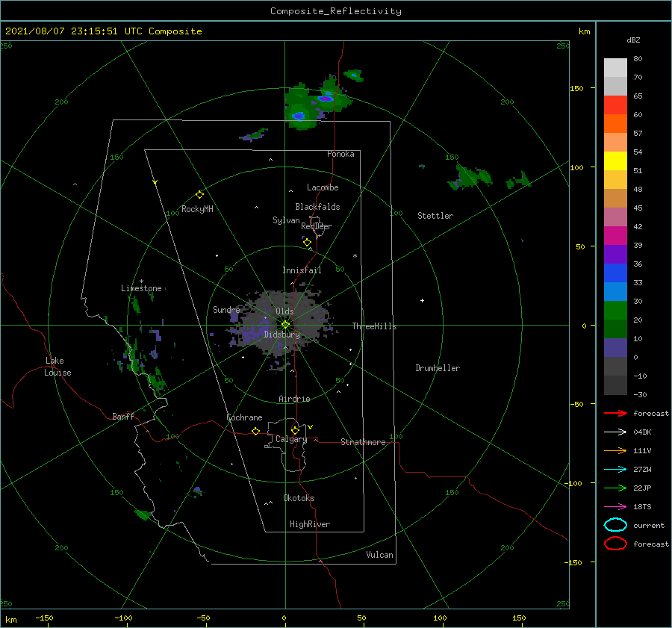Click the white 04DK arrow icon
Screen dimensions: 672x628
615,432
